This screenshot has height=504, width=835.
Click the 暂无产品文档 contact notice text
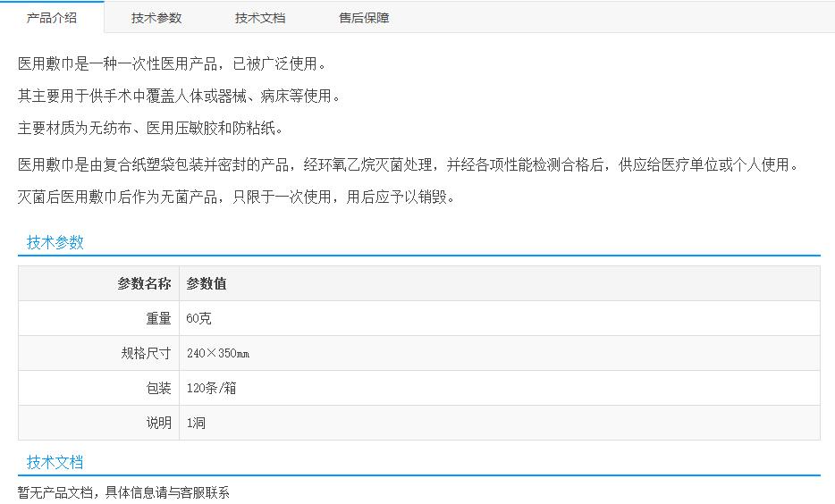[123, 492]
